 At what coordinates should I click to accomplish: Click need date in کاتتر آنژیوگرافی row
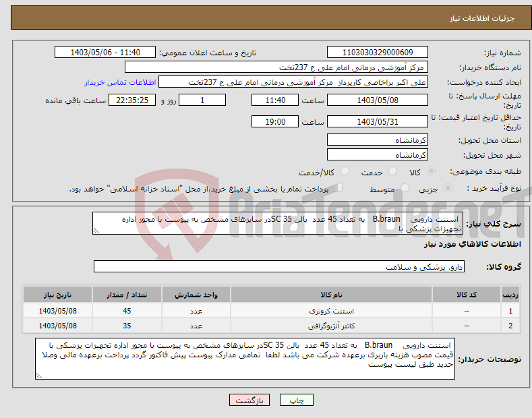coord(58,326)
